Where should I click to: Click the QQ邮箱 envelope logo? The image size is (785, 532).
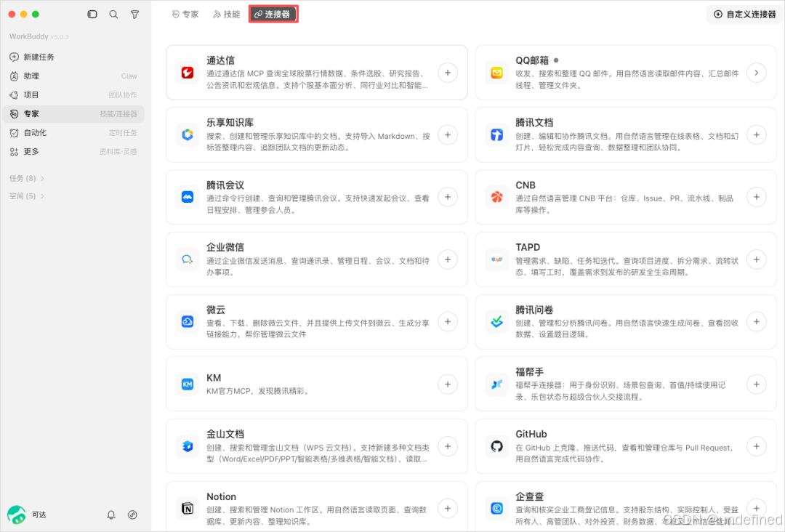tap(496, 73)
